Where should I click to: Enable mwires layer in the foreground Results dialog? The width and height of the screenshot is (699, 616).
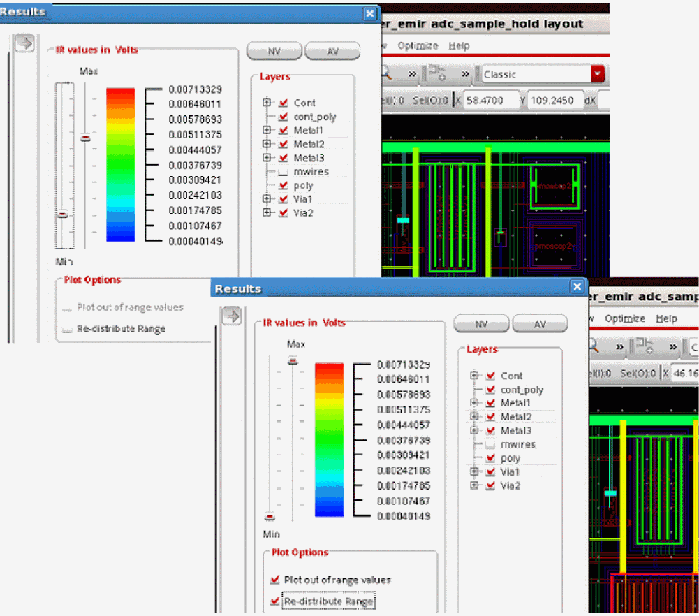(490, 445)
